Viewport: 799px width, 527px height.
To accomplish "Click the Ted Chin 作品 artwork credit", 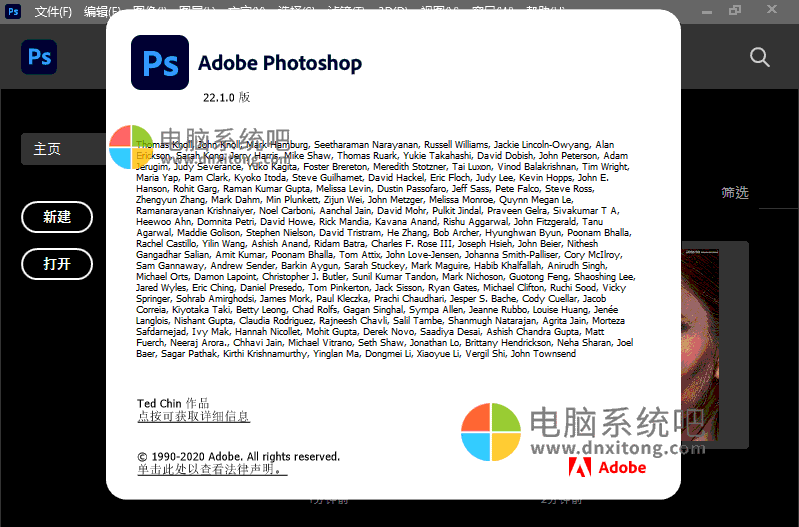I will click(173, 403).
